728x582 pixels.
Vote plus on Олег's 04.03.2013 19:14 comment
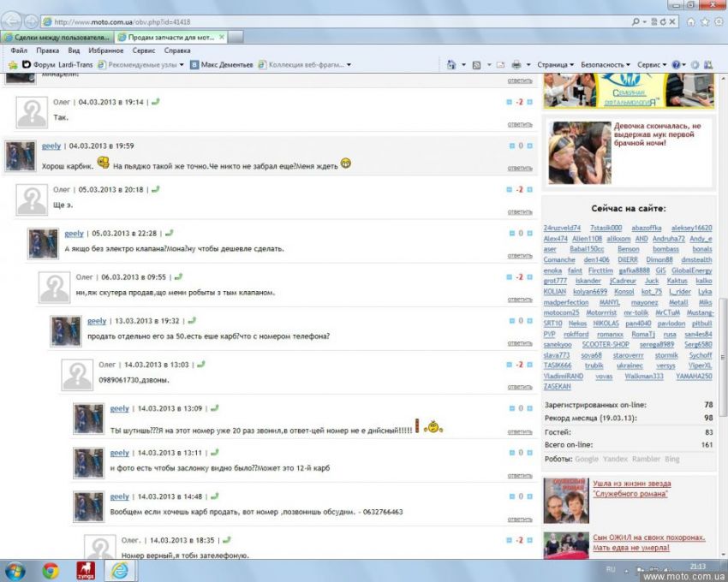click(530, 102)
